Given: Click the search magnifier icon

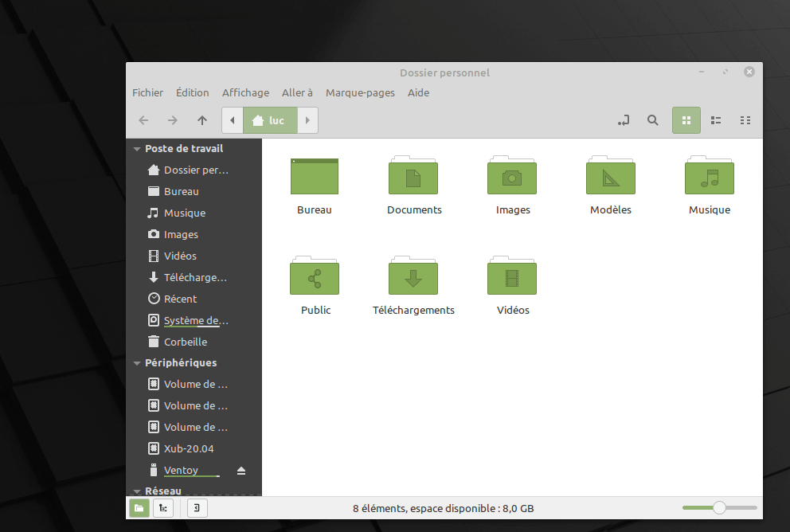Looking at the screenshot, I should [652, 120].
